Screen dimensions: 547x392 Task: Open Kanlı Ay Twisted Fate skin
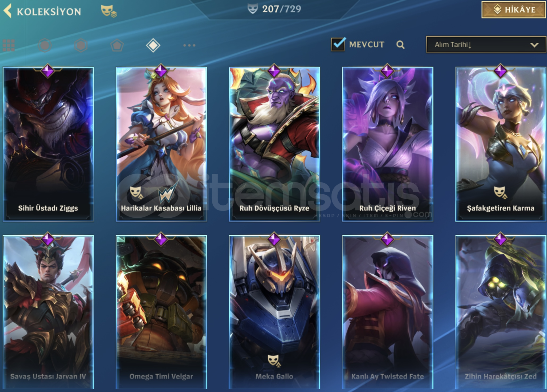tap(388, 312)
